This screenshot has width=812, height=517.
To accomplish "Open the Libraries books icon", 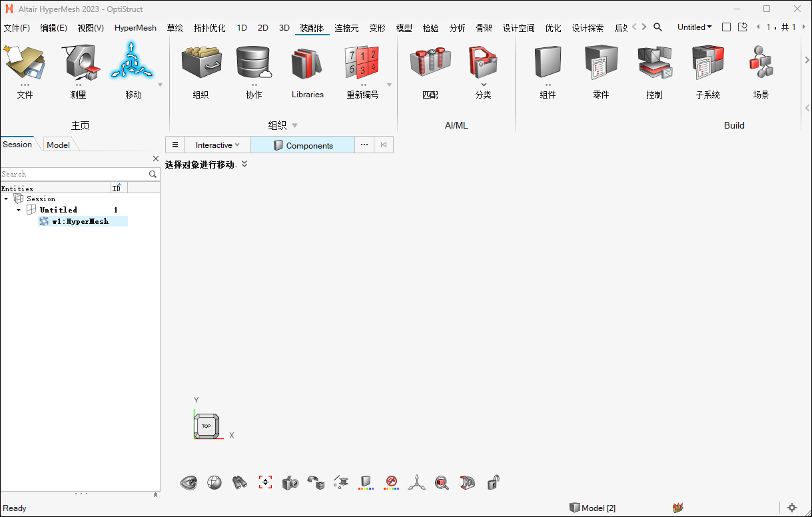I will (307, 64).
